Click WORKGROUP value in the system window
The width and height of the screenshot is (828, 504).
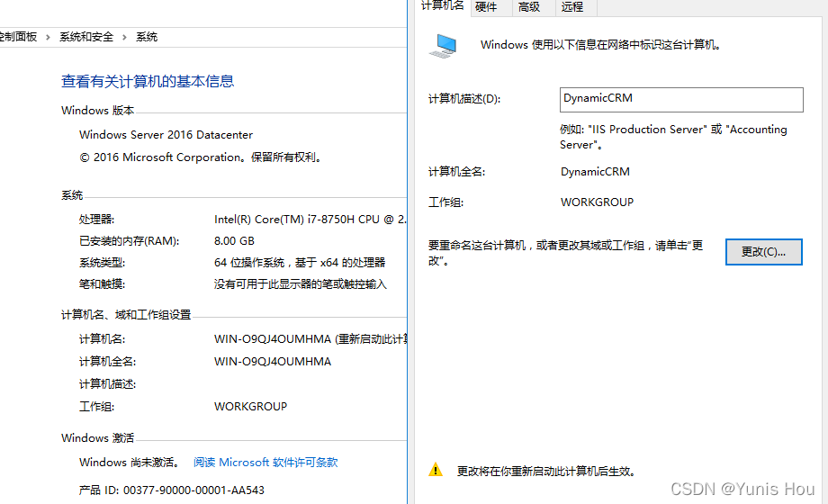click(x=251, y=407)
